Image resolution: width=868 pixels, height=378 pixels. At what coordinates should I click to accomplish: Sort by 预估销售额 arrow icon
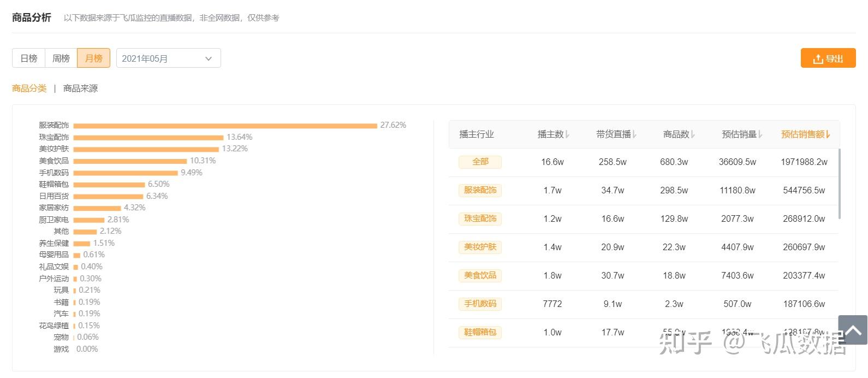tap(828, 134)
